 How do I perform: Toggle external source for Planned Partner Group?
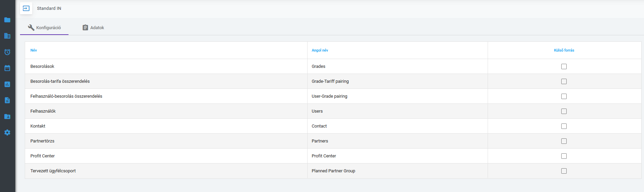coord(564,171)
